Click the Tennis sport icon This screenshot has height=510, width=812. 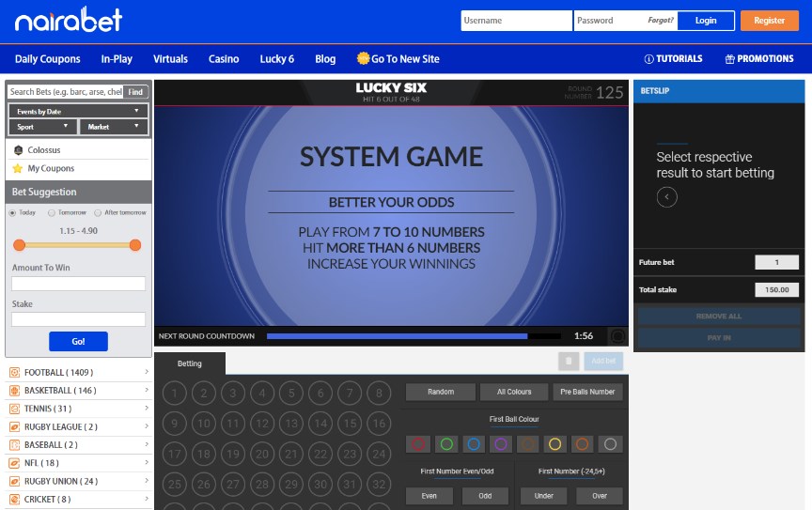pos(14,409)
